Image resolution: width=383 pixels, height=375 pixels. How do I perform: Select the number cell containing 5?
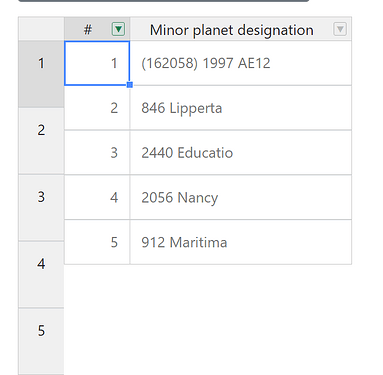97,242
